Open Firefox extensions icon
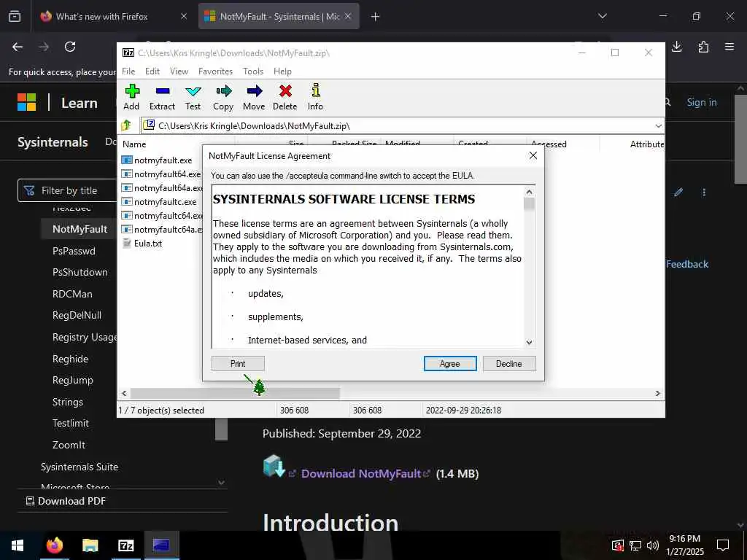747x560 pixels. [703, 47]
